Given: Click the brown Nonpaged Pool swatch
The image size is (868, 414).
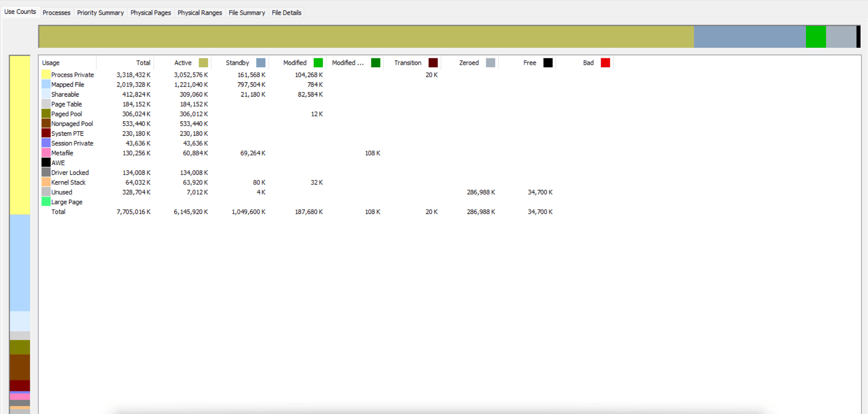Looking at the screenshot, I should click(x=46, y=123).
